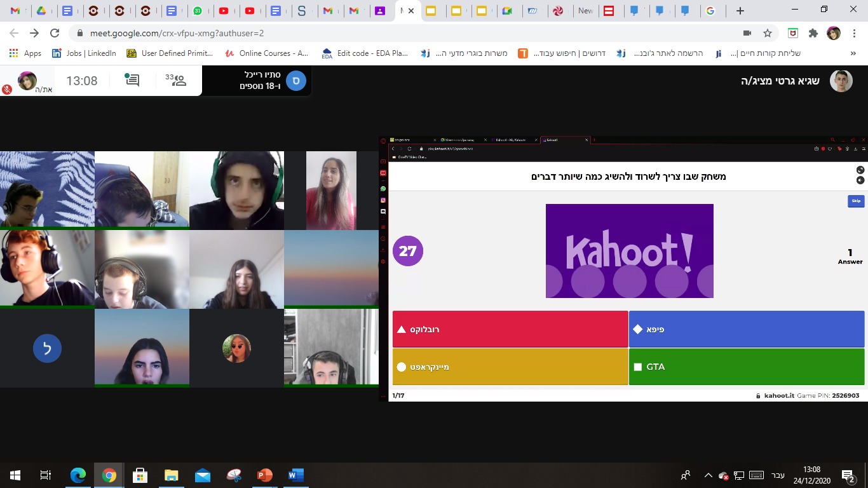The image size is (868, 488).
Task: Open PowerPoint from the taskbar
Action: click(265, 475)
